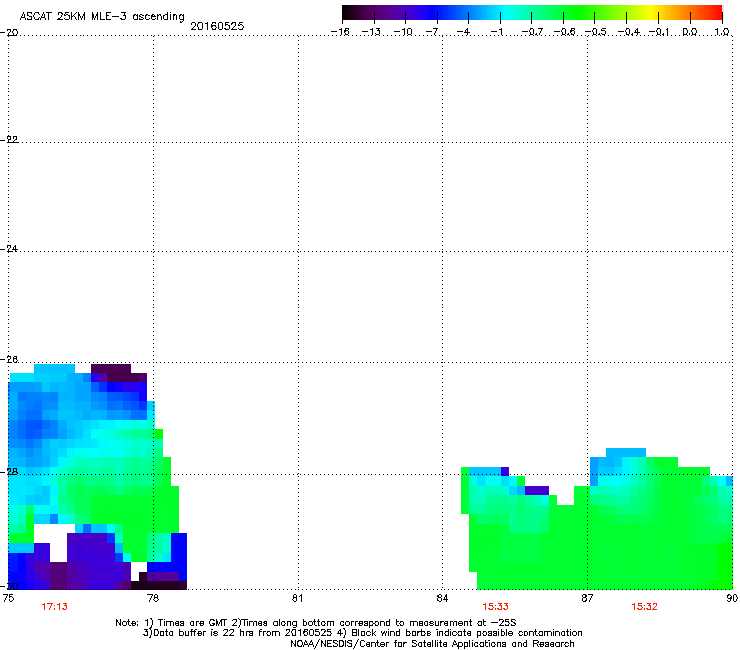The image size is (740, 650).
Task: Click the latitude axis label -24
Action: [9, 248]
